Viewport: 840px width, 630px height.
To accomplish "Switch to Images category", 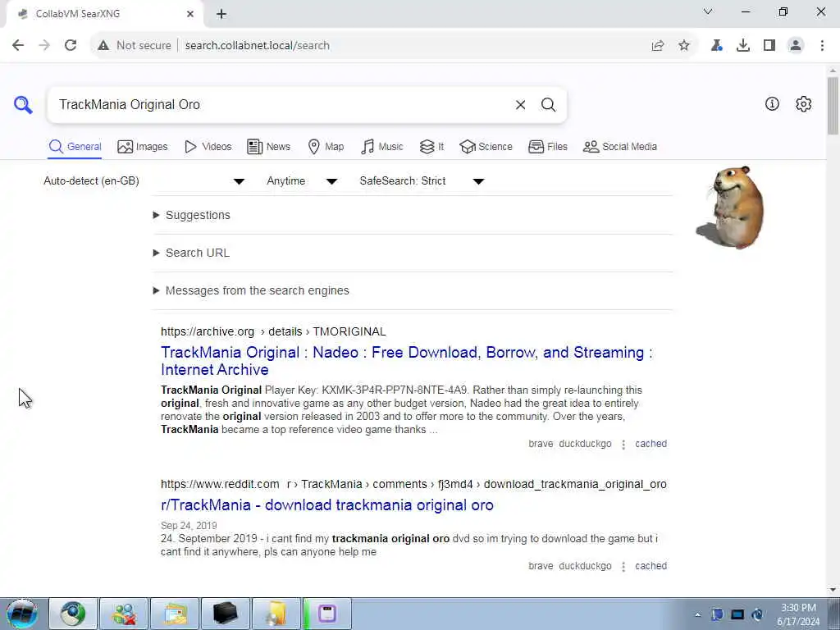I will pos(143,147).
